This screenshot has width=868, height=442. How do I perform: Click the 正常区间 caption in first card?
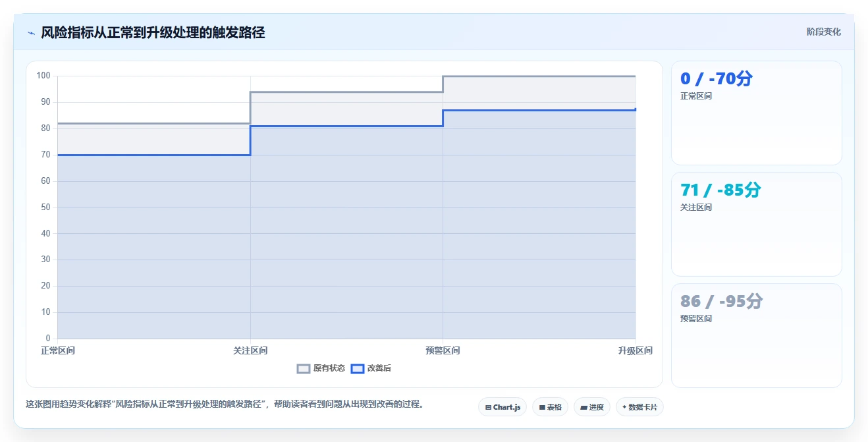pyautogui.click(x=696, y=96)
